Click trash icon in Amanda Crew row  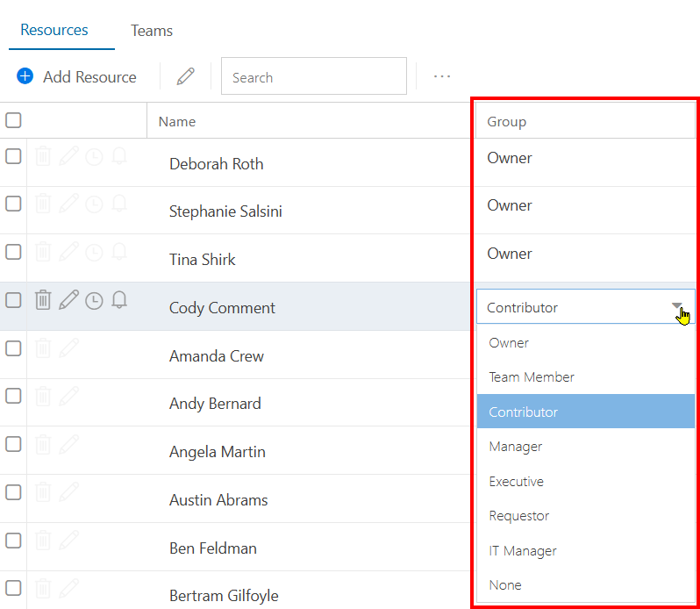click(x=43, y=347)
